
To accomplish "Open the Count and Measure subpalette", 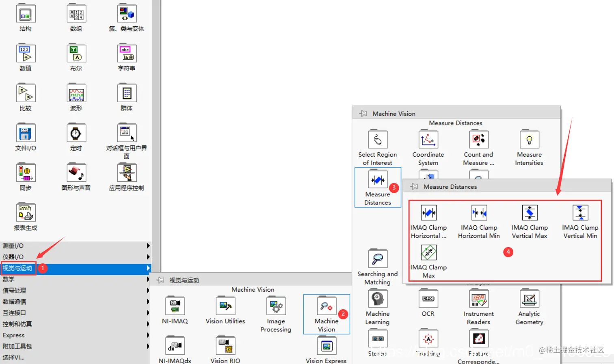I will (479, 140).
